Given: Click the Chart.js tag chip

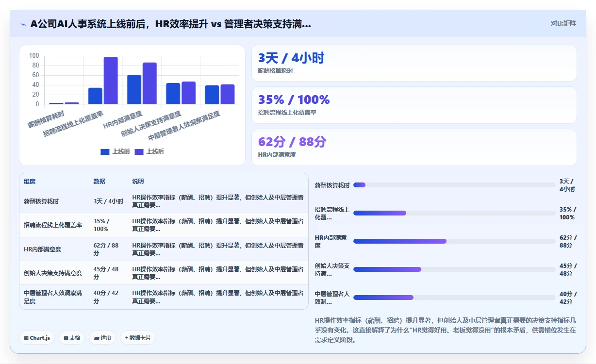Looking at the screenshot, I should tap(37, 338).
